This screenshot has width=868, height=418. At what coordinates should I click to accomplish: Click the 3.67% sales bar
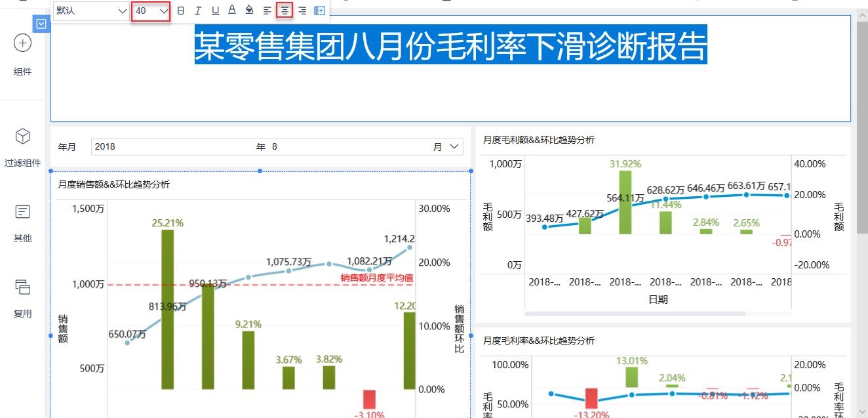[288, 378]
